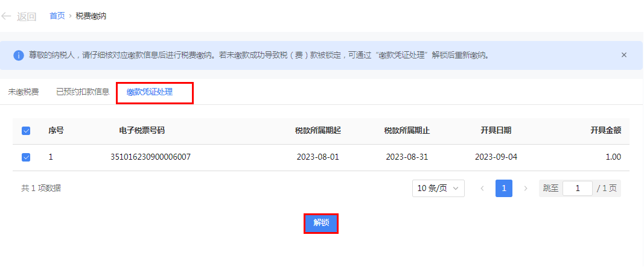Switch to the 未缴税费 tab
Screen dimensions: 644x267
24,92
